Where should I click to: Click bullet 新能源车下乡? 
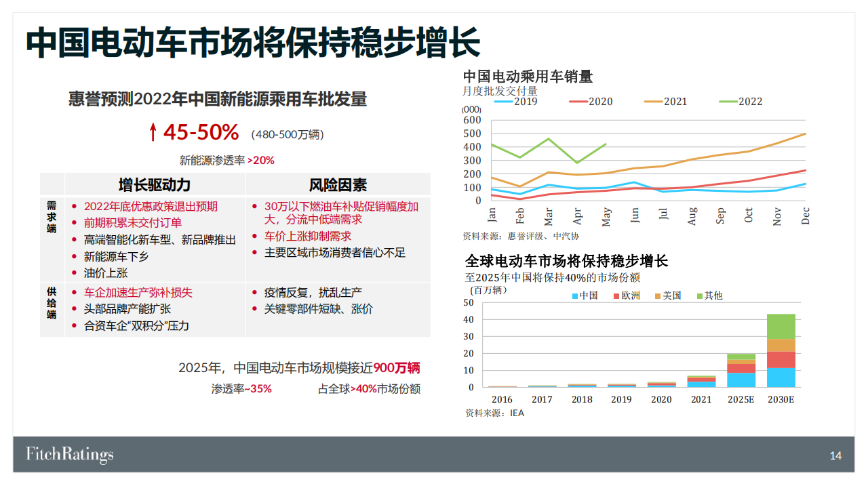pyautogui.click(x=116, y=256)
